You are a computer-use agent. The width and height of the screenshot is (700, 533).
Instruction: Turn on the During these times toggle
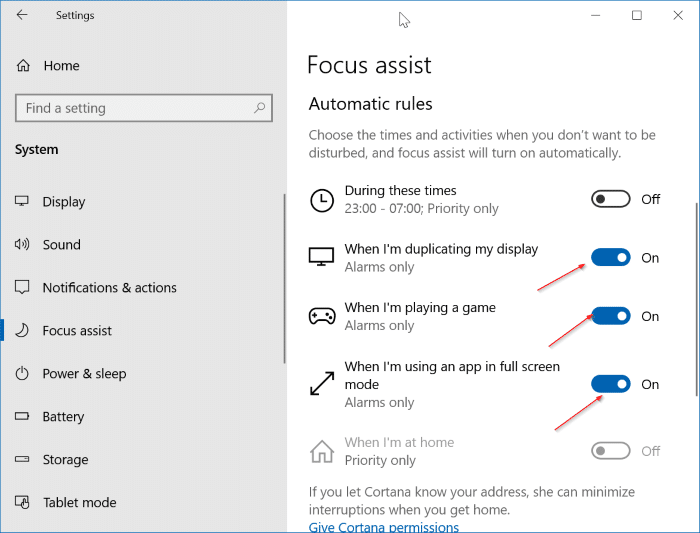pyautogui.click(x=610, y=199)
